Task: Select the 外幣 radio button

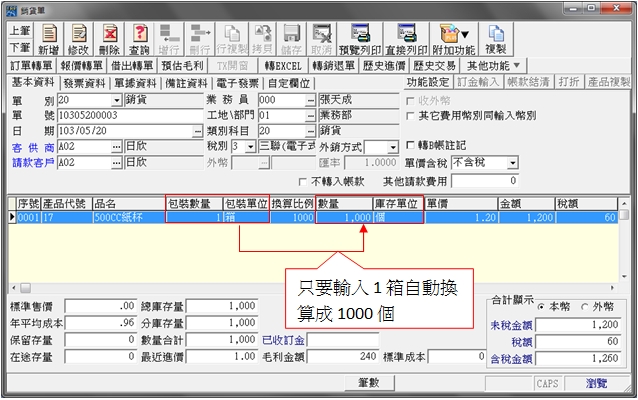Action: click(588, 306)
